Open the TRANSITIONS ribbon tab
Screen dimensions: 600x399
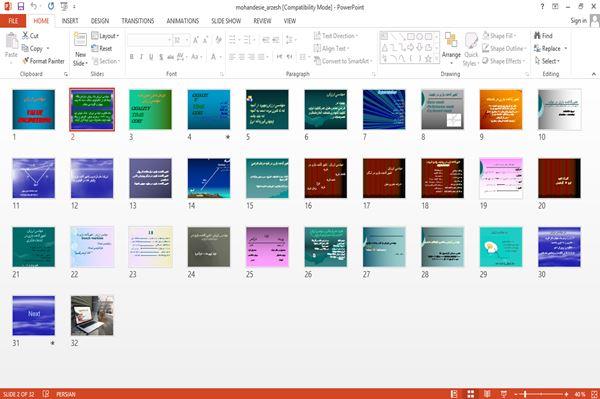point(138,21)
